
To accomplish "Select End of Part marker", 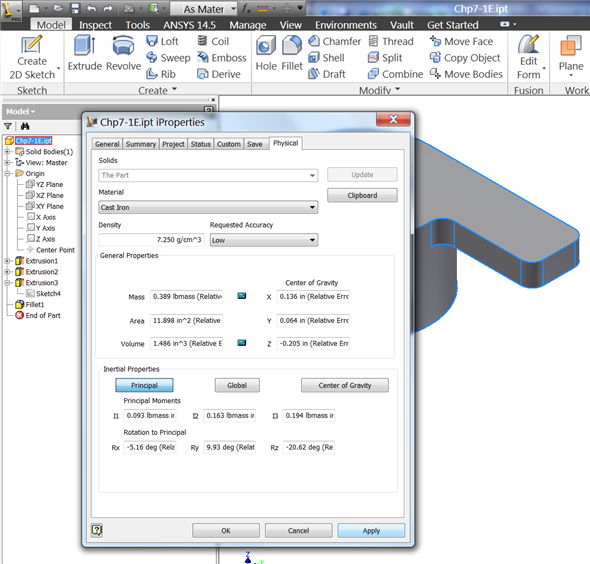I will coord(43,315).
